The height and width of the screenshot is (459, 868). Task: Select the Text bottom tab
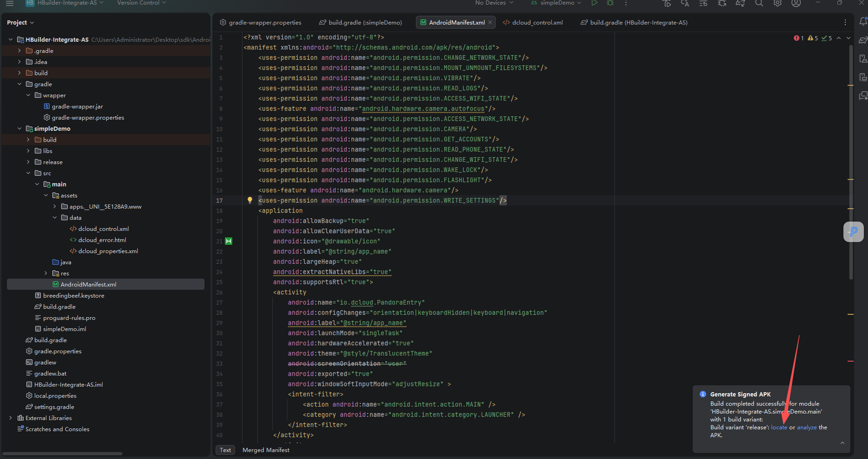pos(225,450)
